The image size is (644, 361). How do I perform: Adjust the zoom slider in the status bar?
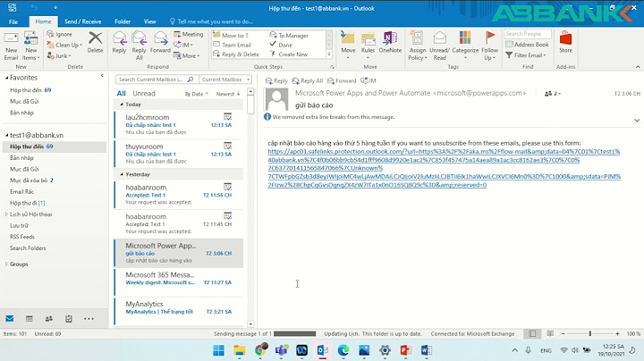(x=590, y=334)
